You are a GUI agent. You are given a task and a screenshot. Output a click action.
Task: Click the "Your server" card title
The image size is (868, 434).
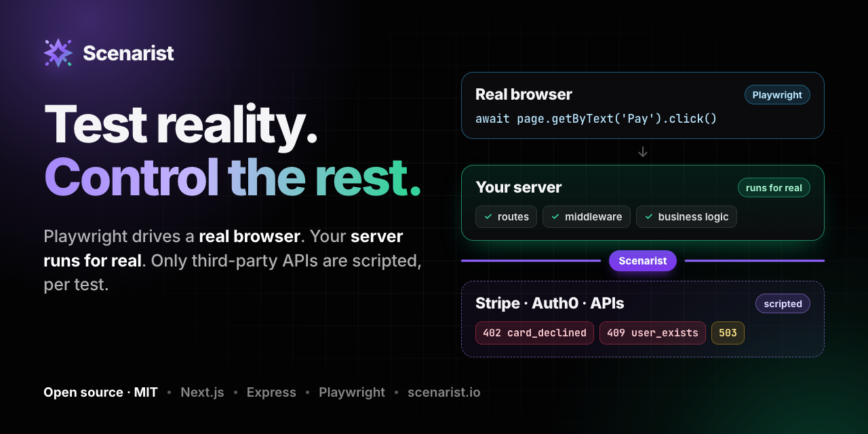pyautogui.click(x=519, y=187)
